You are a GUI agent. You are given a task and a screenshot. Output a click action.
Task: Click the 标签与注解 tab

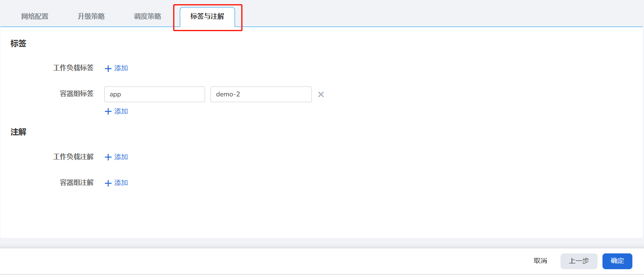207,17
